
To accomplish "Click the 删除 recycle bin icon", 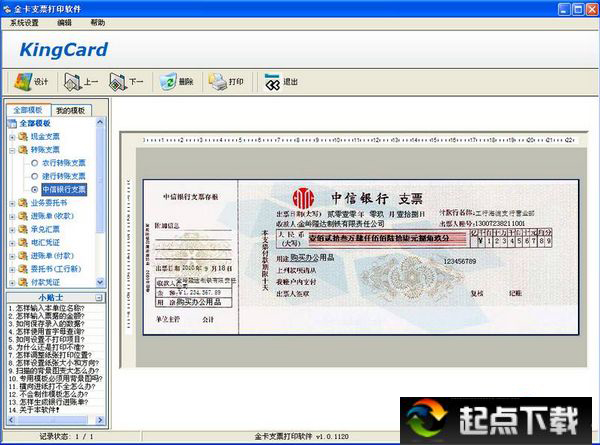I will point(168,82).
